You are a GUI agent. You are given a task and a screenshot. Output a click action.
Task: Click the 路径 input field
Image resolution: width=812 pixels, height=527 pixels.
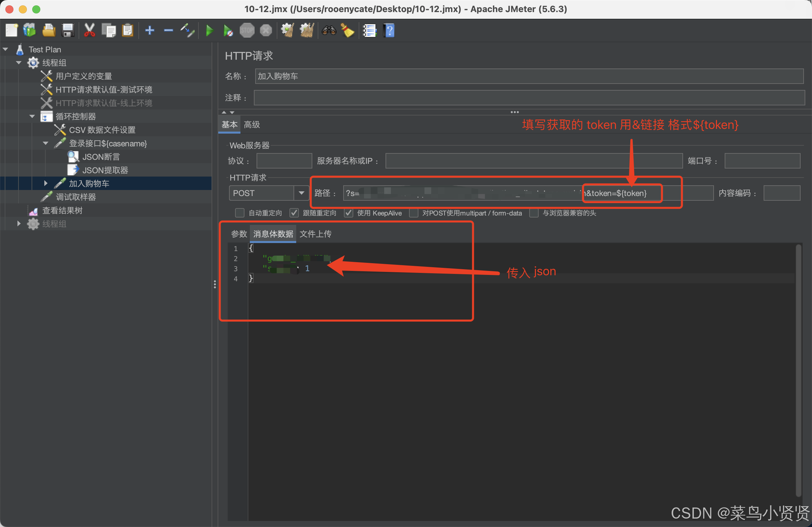528,193
